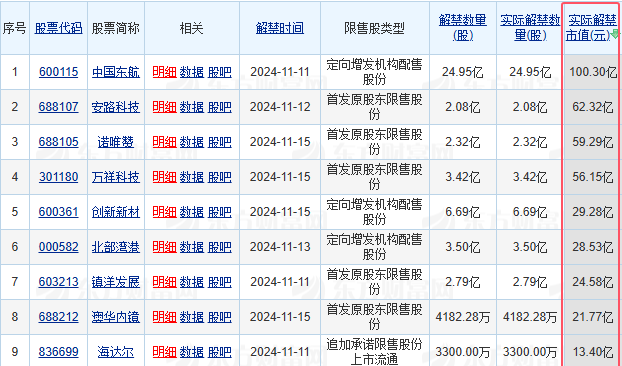622x366 pixels.
Task: Sort by 解禁时间 column header
Action: pos(280,28)
